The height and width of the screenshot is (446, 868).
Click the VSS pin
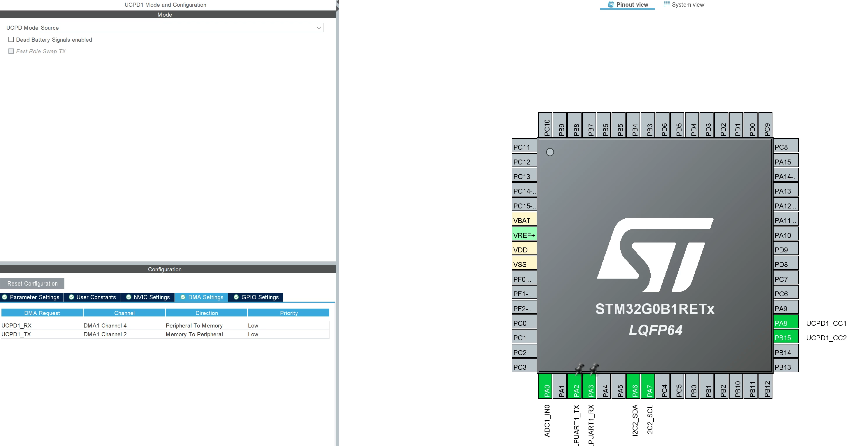[x=524, y=263]
